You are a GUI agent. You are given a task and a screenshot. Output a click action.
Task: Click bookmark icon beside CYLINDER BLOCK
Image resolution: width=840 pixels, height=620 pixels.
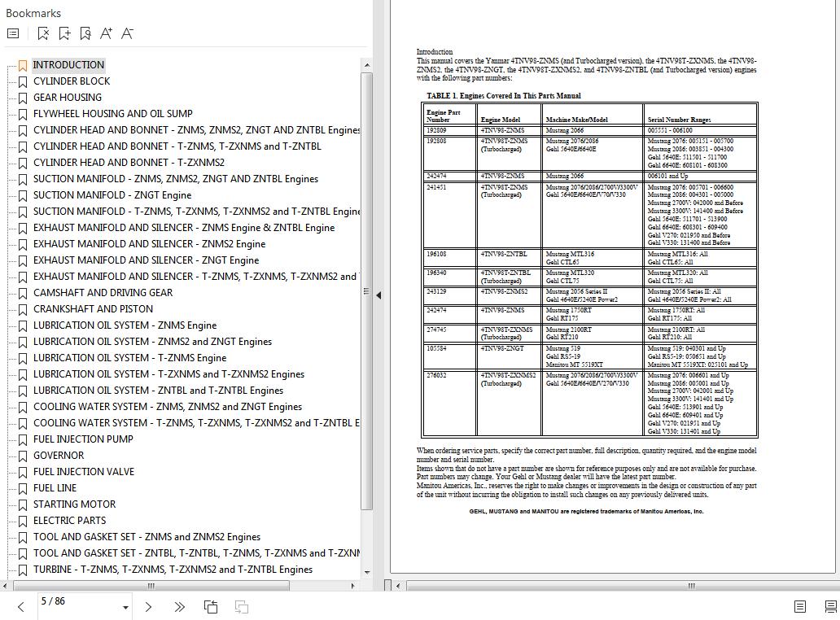(23, 82)
